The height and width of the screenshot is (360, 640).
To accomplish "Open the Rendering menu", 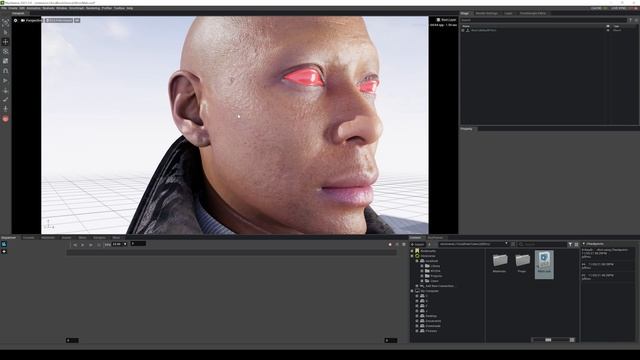I will 93,8.
